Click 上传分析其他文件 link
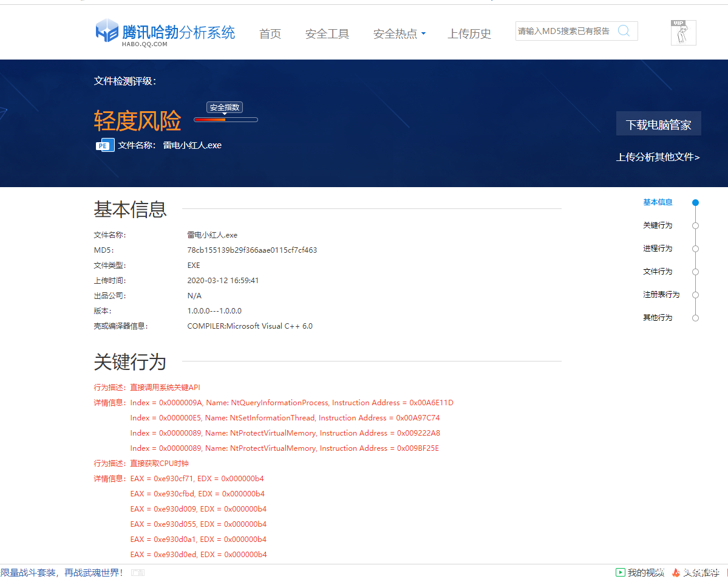Image resolution: width=728 pixels, height=579 pixels. (658, 157)
